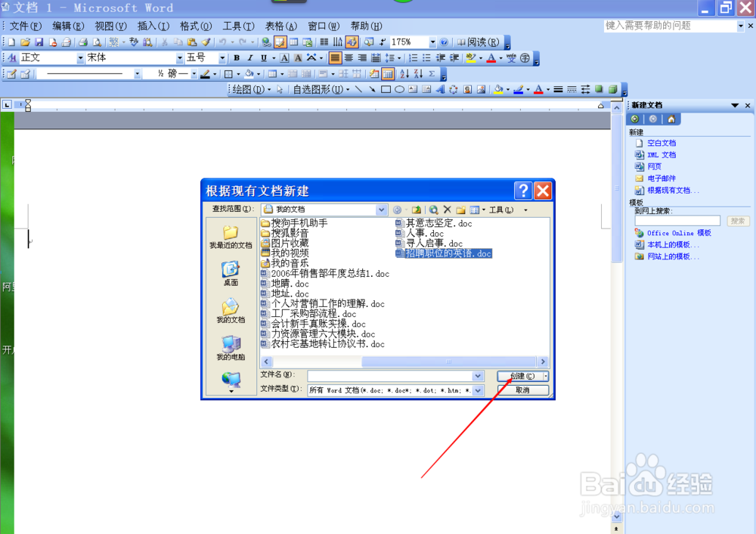Open the 文件类型 file type dropdown

point(478,390)
